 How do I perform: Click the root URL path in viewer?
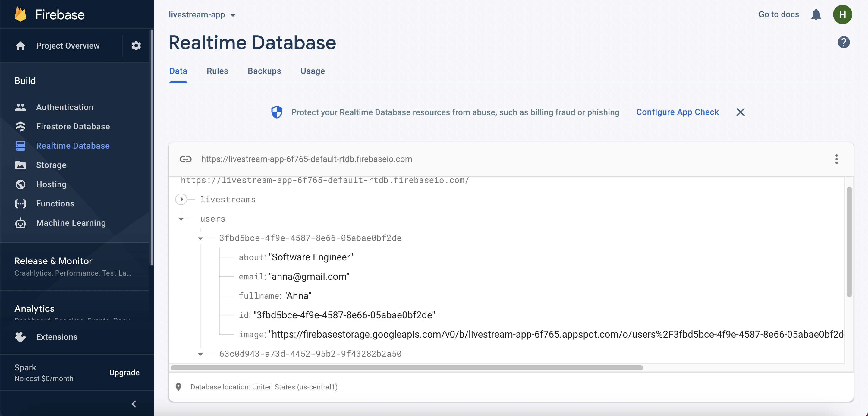tap(325, 180)
